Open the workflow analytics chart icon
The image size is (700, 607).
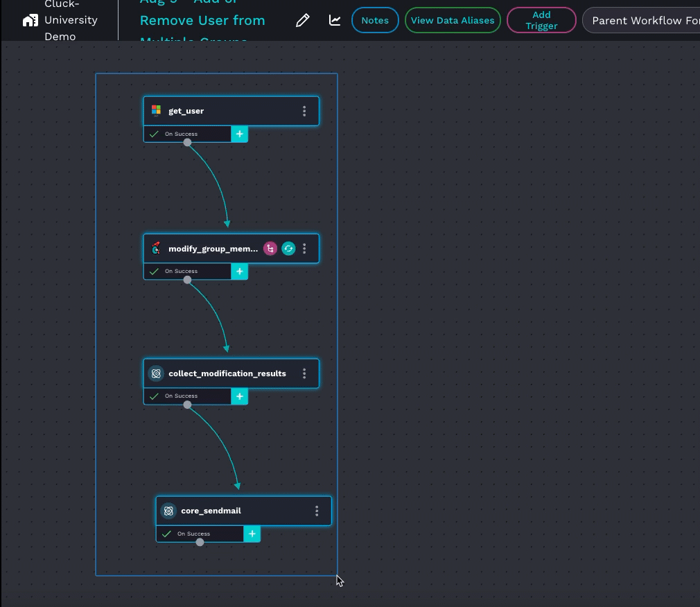(x=335, y=20)
